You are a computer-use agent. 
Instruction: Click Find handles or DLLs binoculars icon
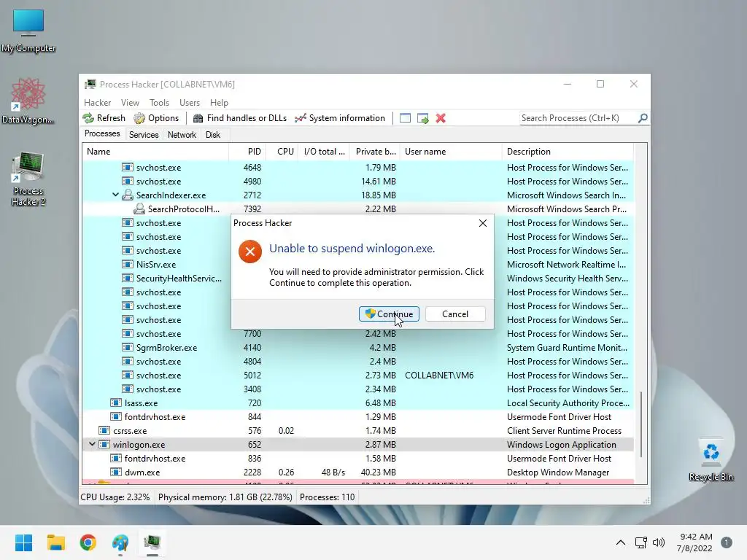pos(198,118)
